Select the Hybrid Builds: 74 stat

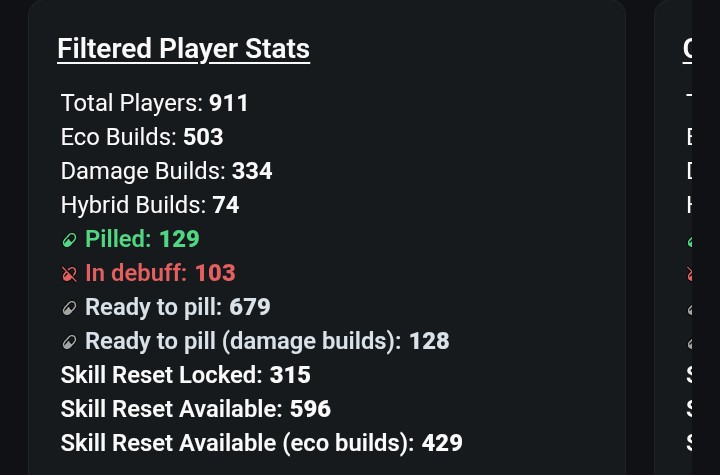(x=150, y=205)
